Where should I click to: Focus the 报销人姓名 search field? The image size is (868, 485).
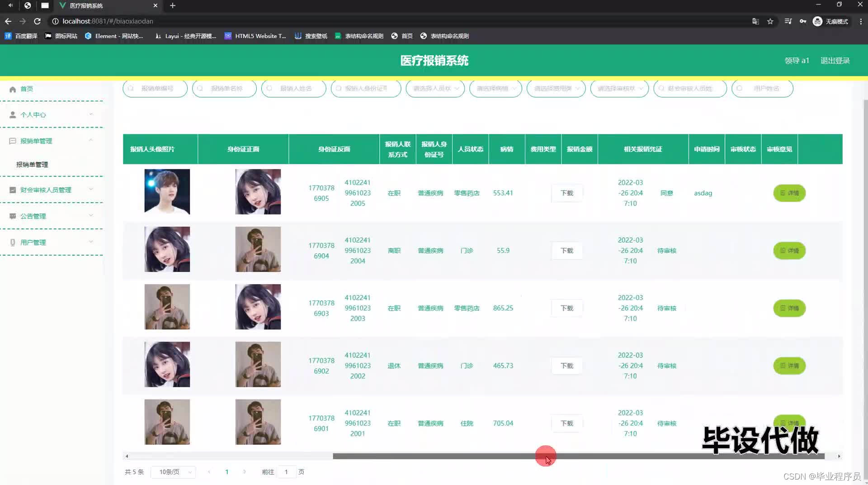point(294,89)
